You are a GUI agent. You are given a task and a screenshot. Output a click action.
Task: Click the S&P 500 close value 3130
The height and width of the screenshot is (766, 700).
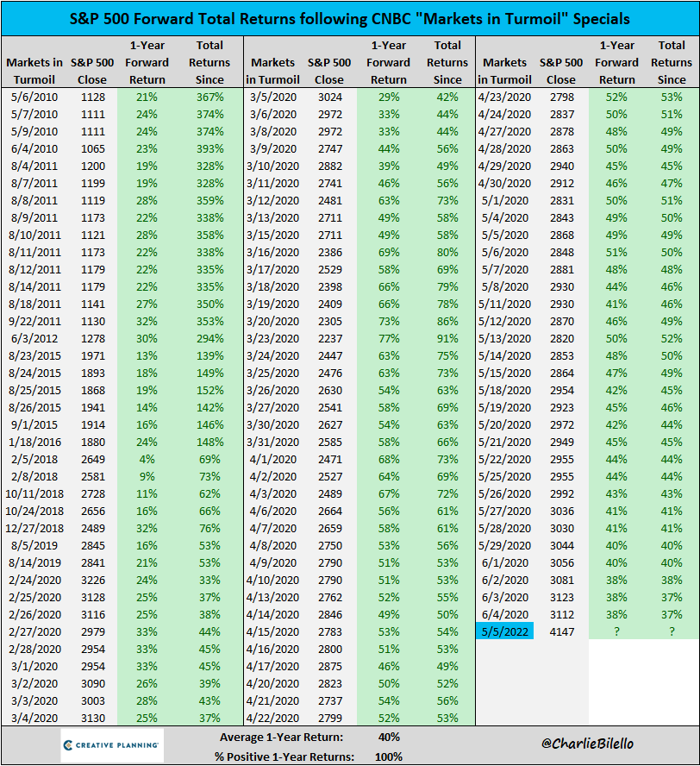[93, 718]
